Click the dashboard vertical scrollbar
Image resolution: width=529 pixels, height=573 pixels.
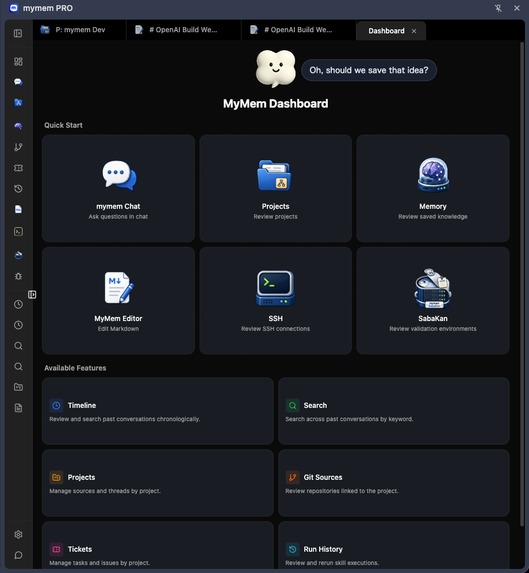click(522, 284)
